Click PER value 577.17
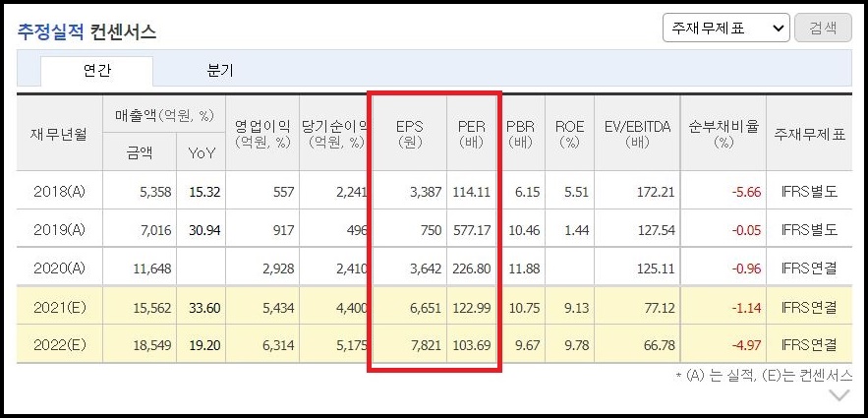The height and width of the screenshot is (418, 868). click(472, 230)
